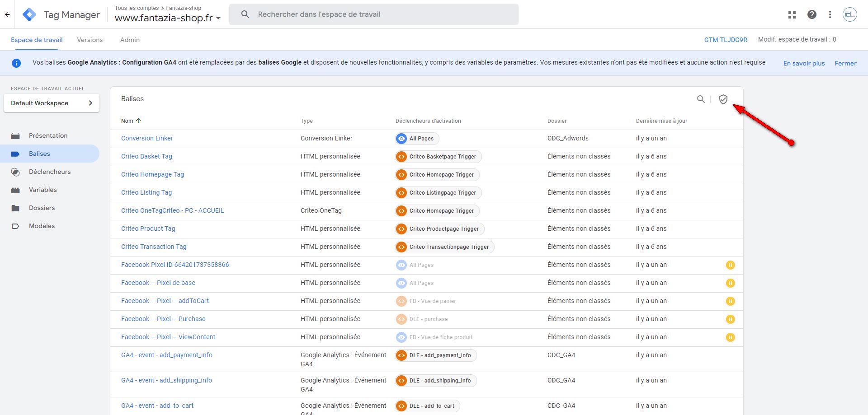Click the paused icon for Facebook Pixel ID tag
Screen dimensions: 868x415
click(730, 265)
